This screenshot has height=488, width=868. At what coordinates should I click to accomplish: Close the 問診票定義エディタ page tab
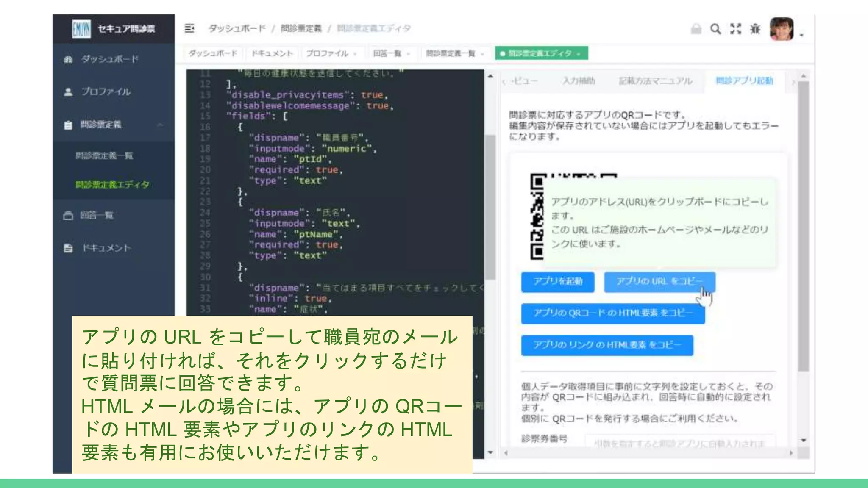coord(579,54)
